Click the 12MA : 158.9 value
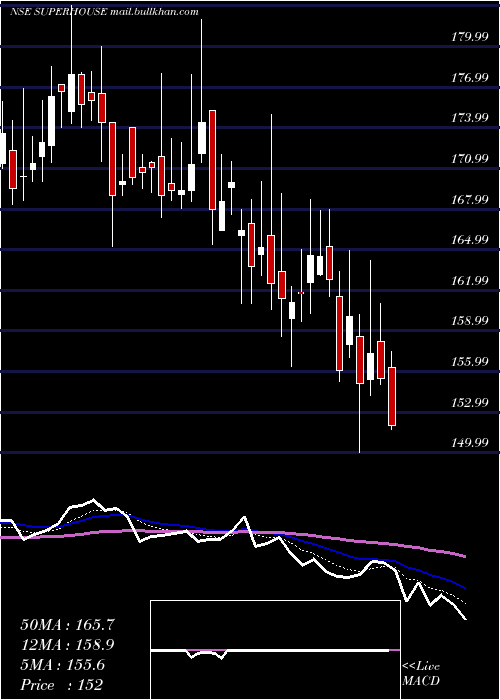This screenshot has height=700, width=500. pyautogui.click(x=67, y=645)
